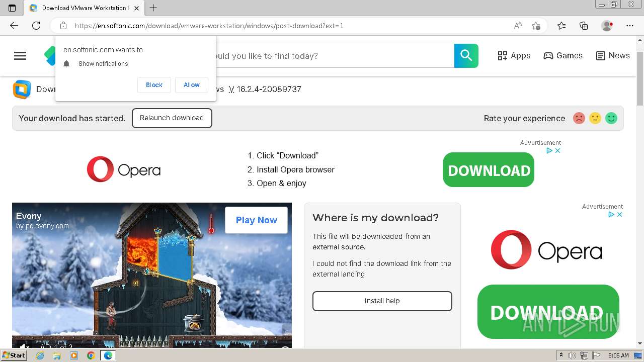This screenshot has height=362, width=644.
Task: Open the Favorites list icon
Action: coord(561,26)
